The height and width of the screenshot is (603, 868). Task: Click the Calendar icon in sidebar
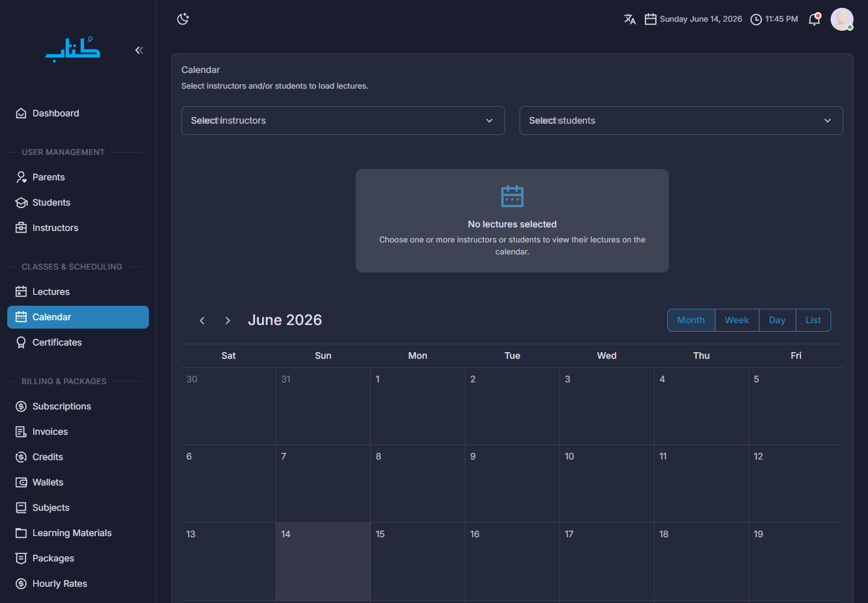click(x=21, y=317)
